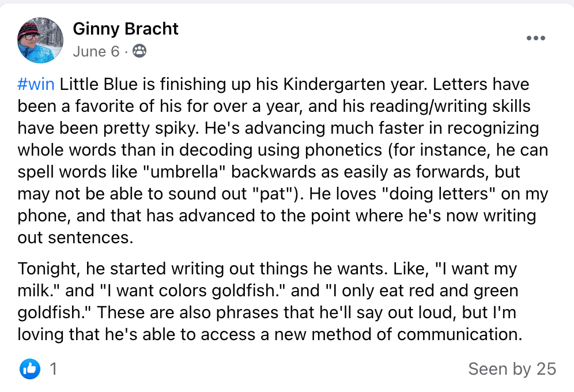Click the group audience icon beside the date

point(139,52)
